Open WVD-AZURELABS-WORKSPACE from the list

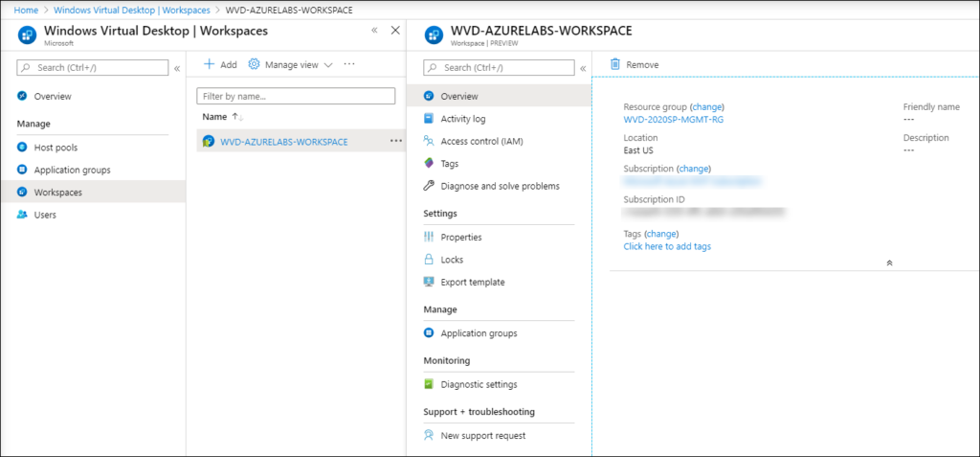tap(284, 142)
